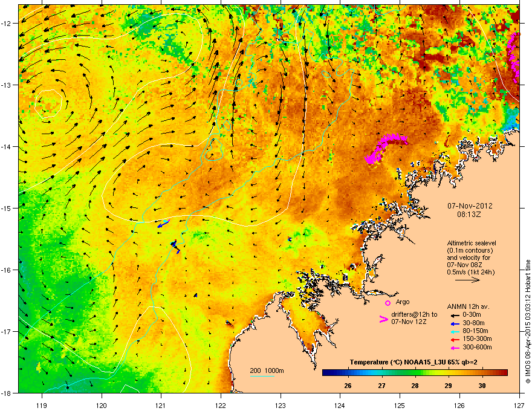This screenshot has height=411, width=532.
Task: Click the longitude axis label 121
Action: pyautogui.click(x=161, y=405)
